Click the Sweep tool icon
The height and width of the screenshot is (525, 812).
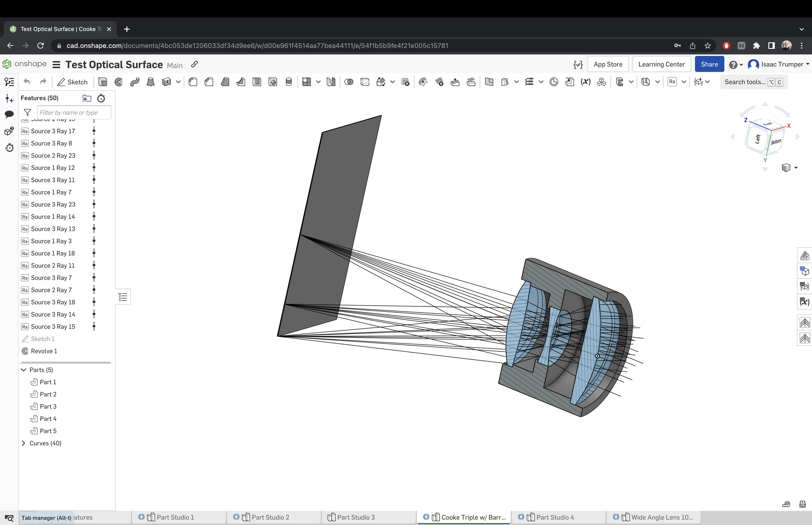(x=134, y=82)
